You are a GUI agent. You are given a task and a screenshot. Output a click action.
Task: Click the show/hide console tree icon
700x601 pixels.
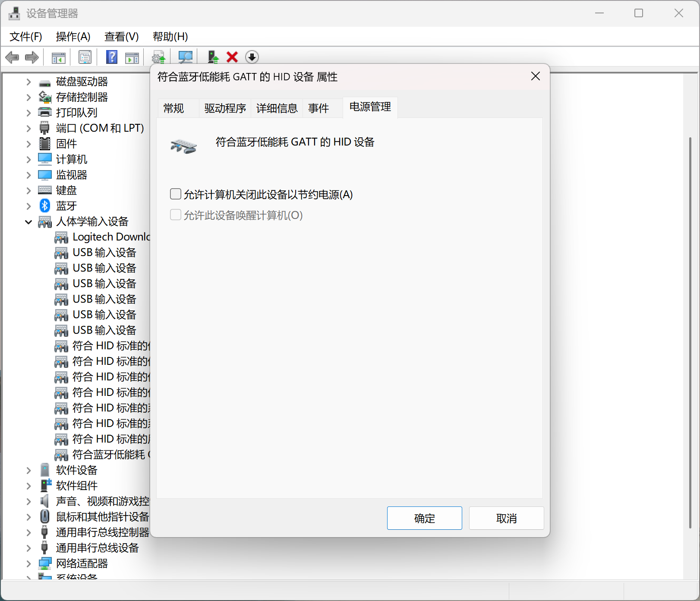58,57
